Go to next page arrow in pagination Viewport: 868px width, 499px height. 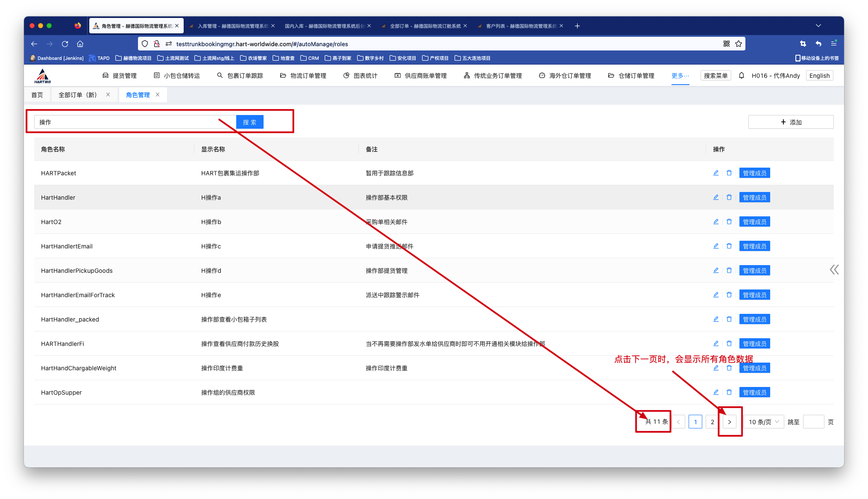coord(730,422)
